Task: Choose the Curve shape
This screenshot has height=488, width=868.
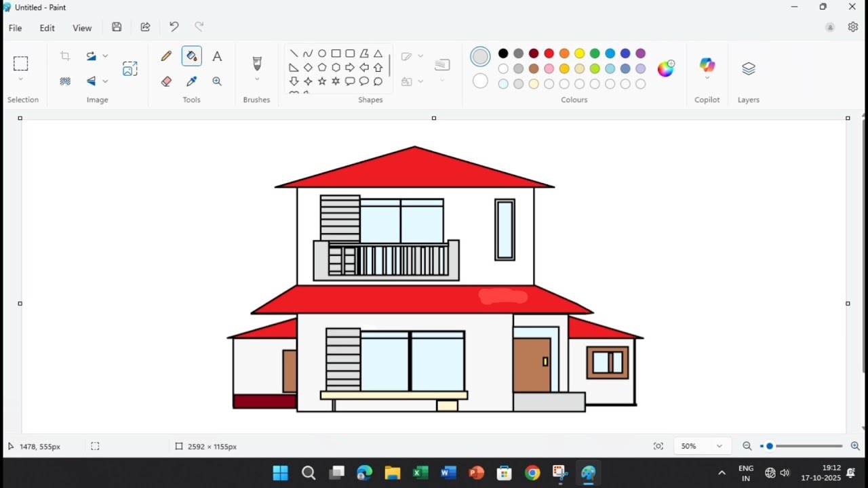Action: [308, 54]
